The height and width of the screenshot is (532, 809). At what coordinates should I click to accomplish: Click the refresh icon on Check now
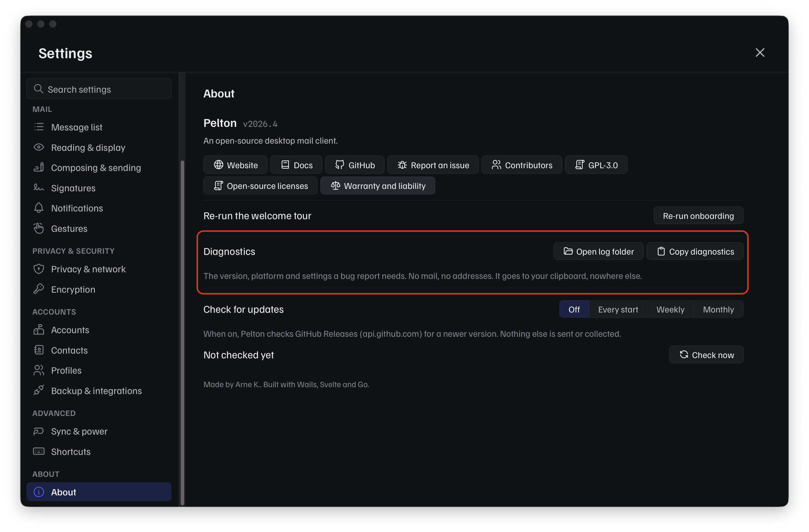pyautogui.click(x=684, y=354)
